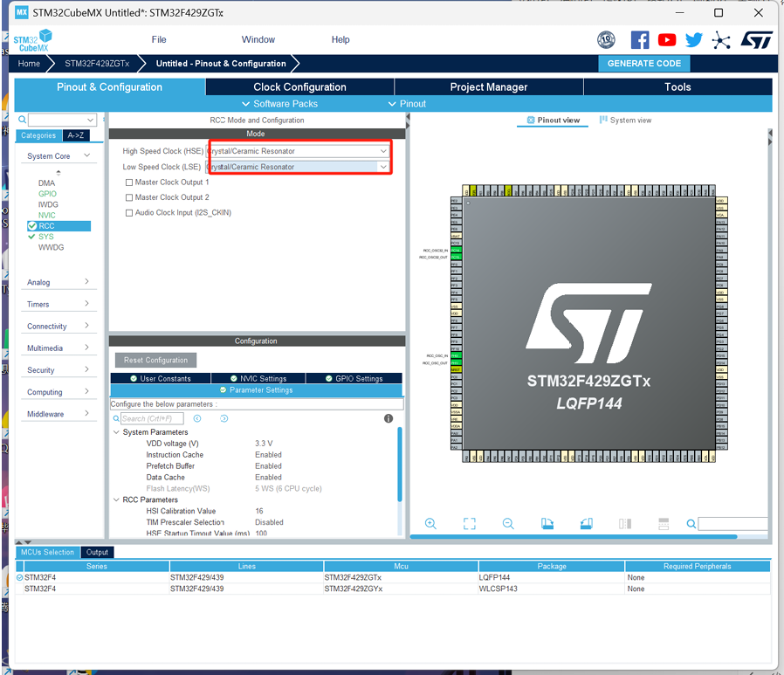This screenshot has width=784, height=675.
Task: Click the zoom in magnifier below chip
Action: tap(430, 524)
